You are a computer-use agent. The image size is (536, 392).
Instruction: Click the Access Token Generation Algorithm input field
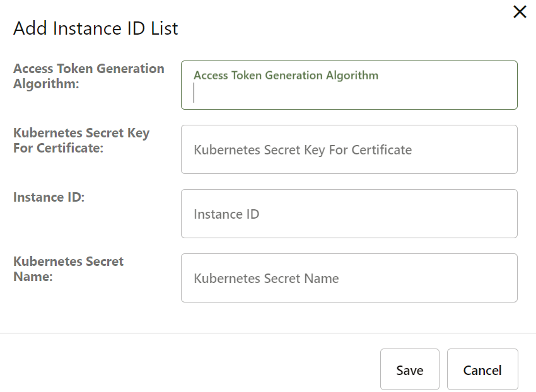pos(349,85)
